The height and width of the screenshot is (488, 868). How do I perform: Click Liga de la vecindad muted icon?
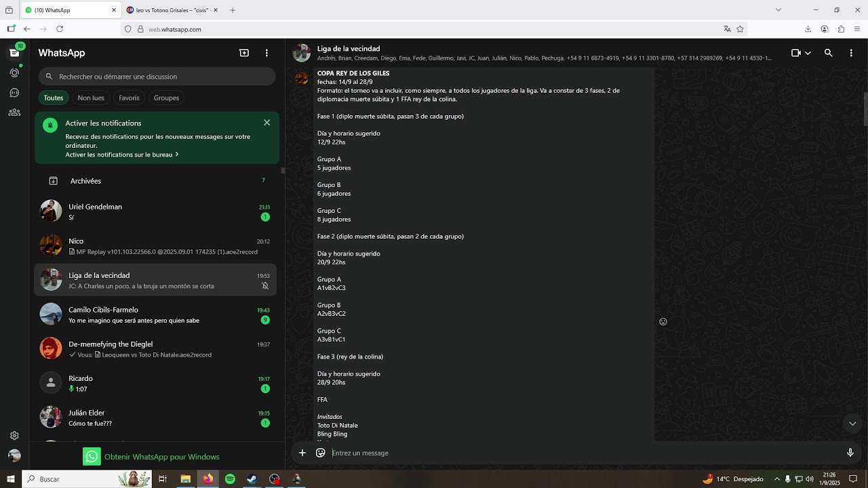(x=265, y=286)
